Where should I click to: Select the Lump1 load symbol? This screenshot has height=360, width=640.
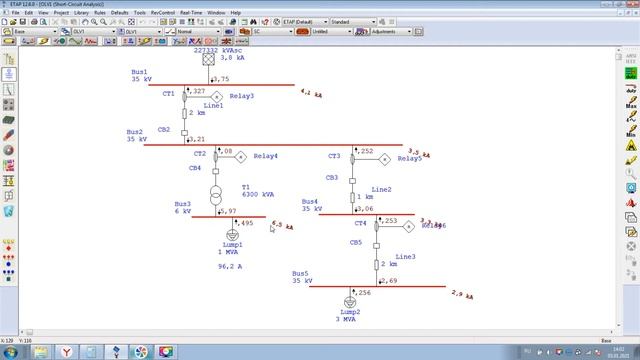pyautogui.click(x=232, y=235)
